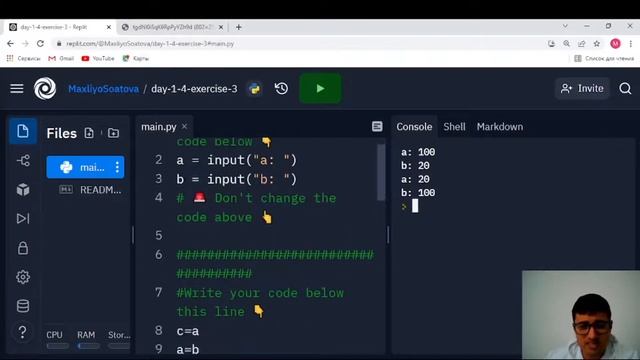Open the browser zoom icon

tap(567, 43)
